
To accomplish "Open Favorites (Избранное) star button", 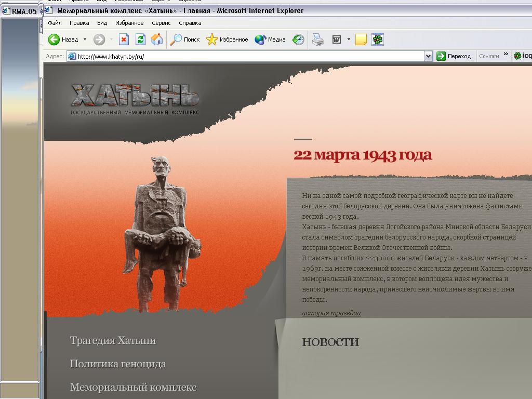I will (227, 39).
